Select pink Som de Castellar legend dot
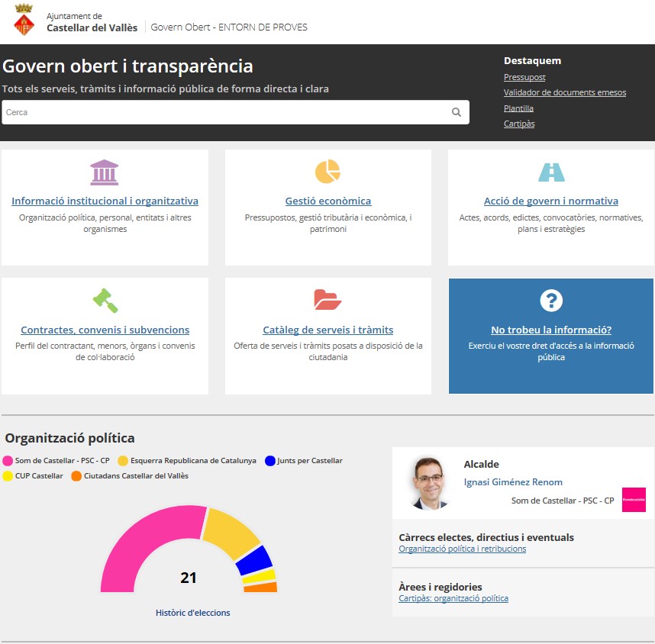 [8, 461]
